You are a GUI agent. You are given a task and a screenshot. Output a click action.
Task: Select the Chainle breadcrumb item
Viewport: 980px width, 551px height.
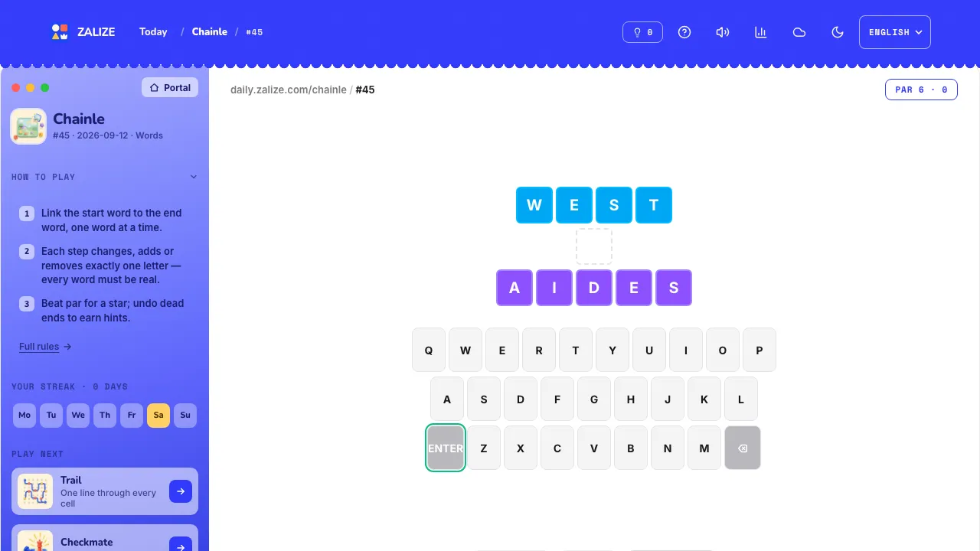pyautogui.click(x=210, y=32)
